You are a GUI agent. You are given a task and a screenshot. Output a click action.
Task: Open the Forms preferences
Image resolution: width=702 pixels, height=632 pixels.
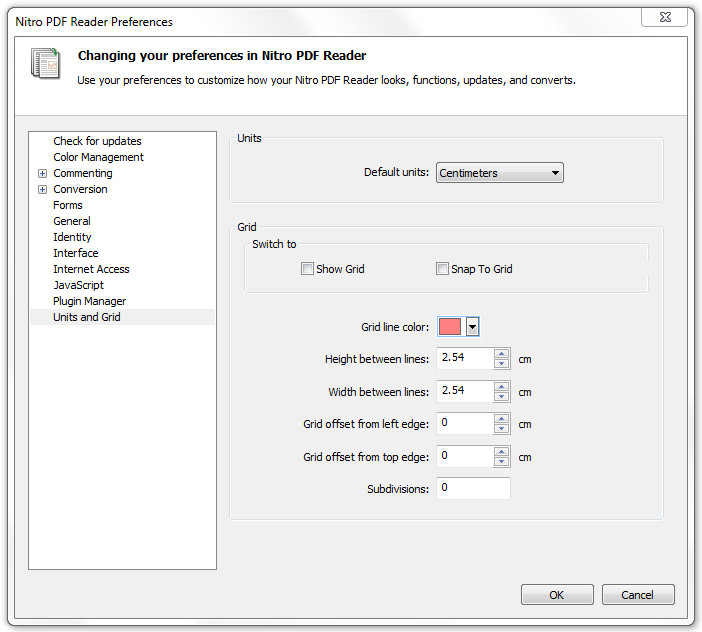pos(68,205)
